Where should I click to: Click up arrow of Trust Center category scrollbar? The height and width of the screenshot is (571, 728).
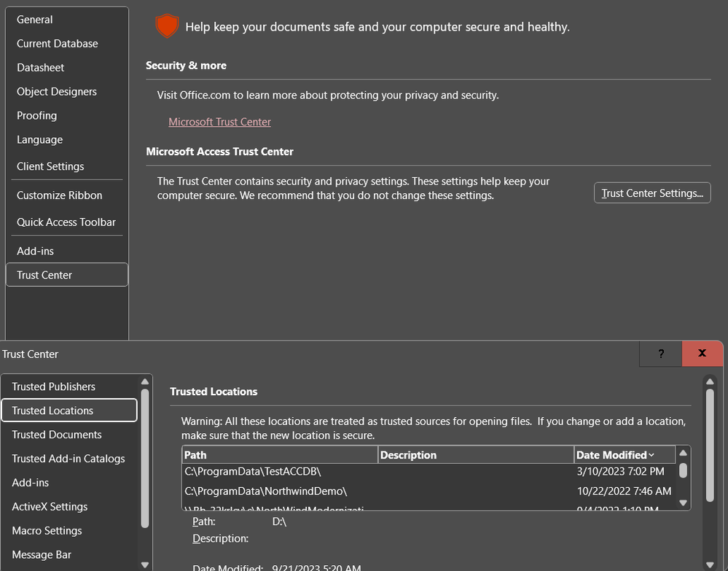(145, 381)
